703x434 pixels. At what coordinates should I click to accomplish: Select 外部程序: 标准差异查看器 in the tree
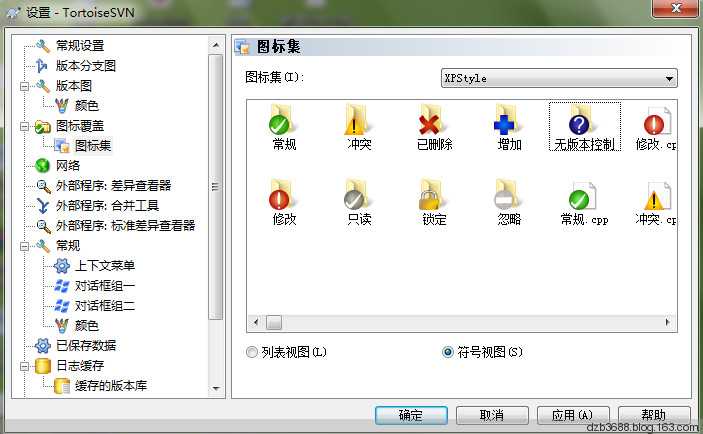click(126, 226)
